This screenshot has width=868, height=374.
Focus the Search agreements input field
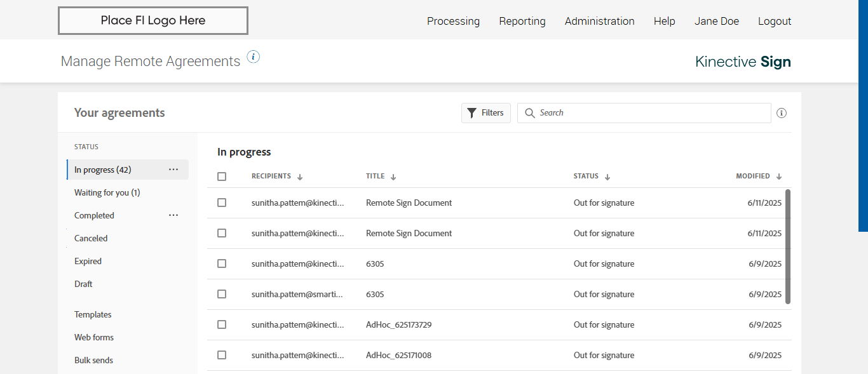pos(648,113)
